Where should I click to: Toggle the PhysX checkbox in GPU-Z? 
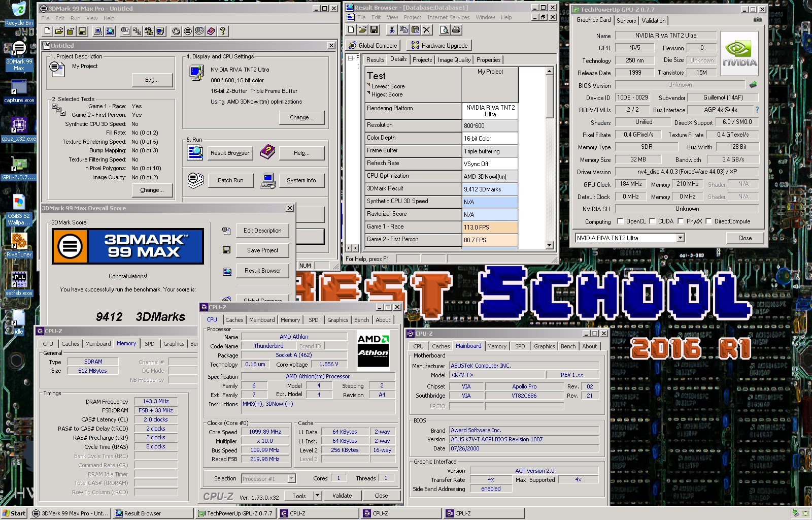pos(680,221)
